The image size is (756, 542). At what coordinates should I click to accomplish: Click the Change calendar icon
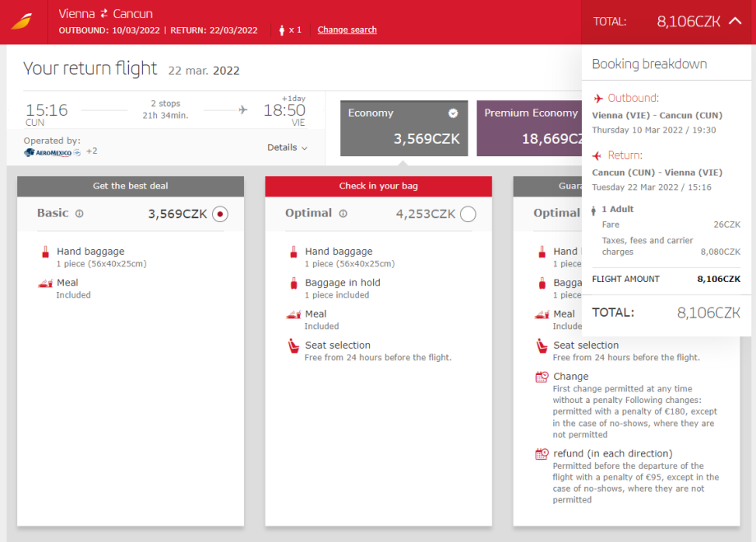point(542,378)
